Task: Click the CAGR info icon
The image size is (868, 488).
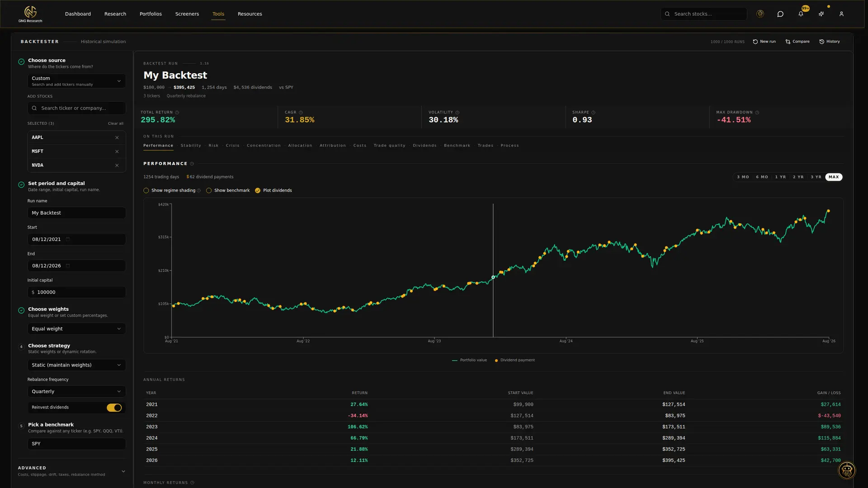Action: (x=301, y=113)
